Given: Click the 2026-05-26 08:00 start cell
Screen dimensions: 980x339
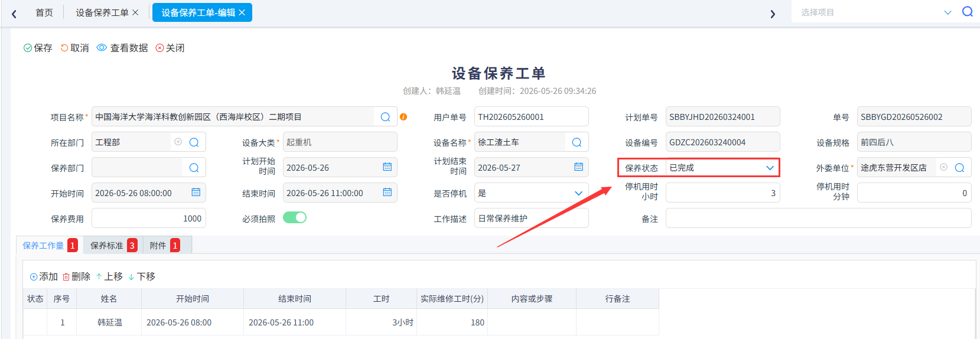Looking at the screenshot, I should coord(193,322).
